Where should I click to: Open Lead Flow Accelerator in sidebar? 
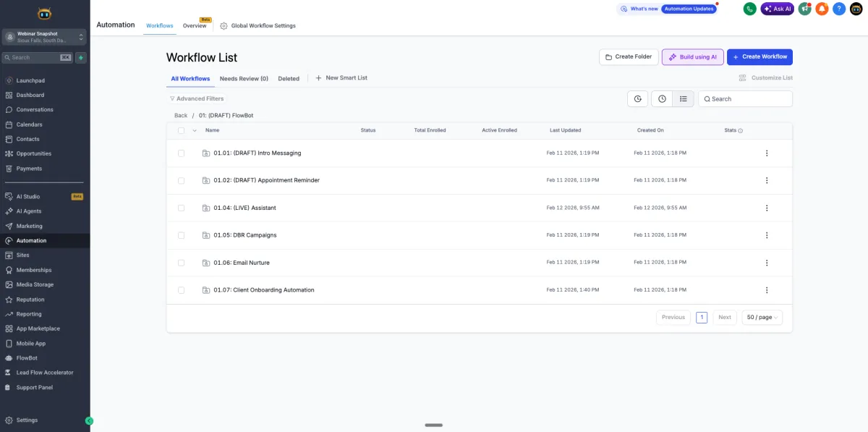pyautogui.click(x=45, y=373)
